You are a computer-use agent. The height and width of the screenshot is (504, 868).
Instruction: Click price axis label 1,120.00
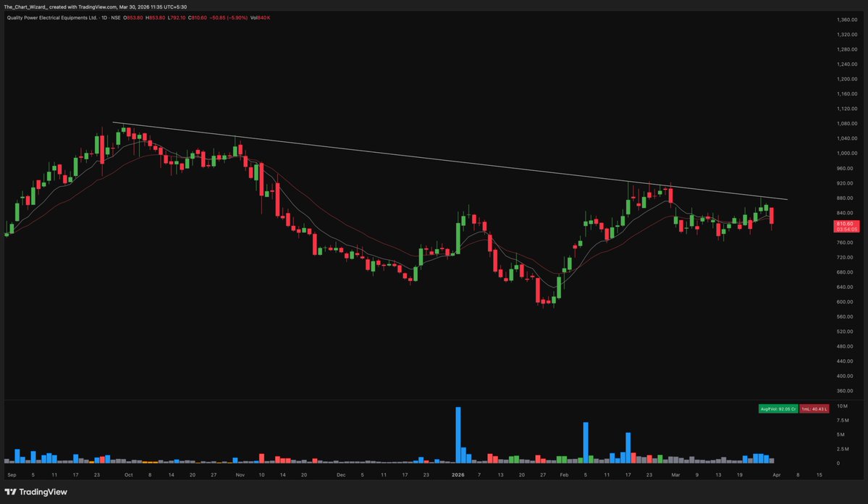tap(847, 109)
